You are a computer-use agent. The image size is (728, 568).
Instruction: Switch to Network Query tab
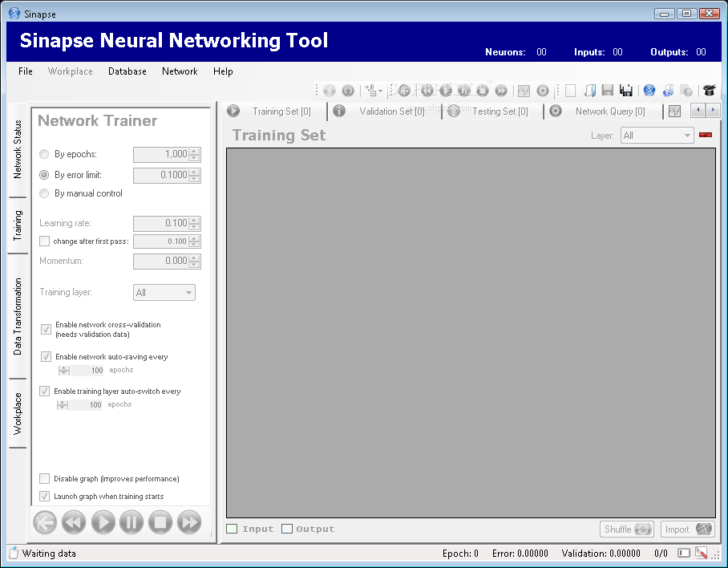603,112
